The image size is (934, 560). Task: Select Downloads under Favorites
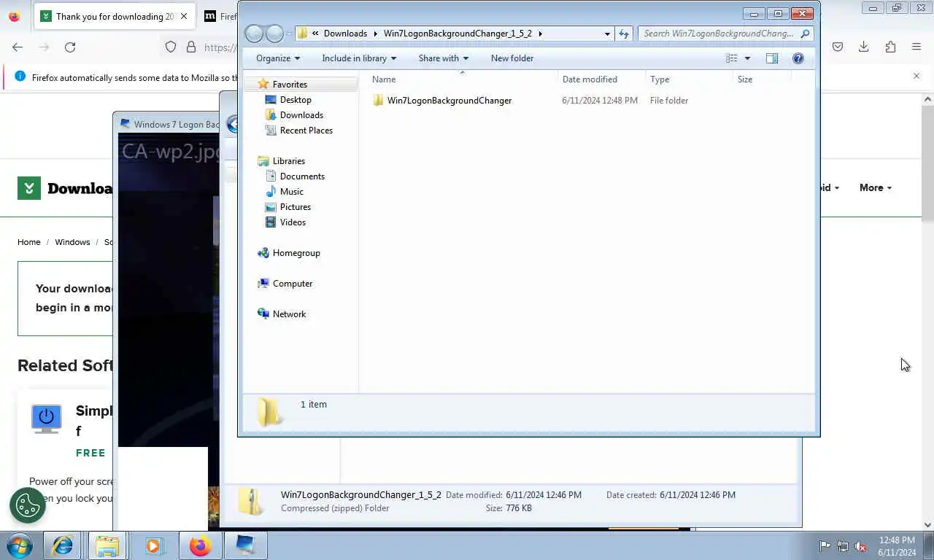(301, 115)
